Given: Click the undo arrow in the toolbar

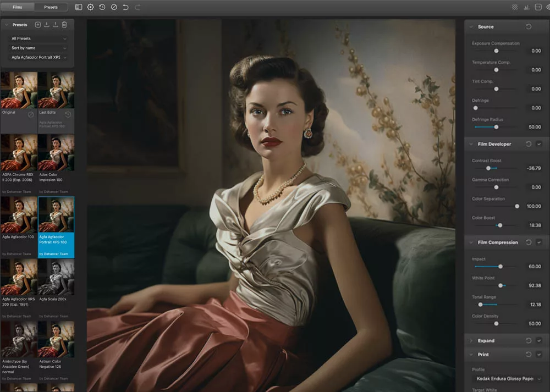Looking at the screenshot, I should (x=125, y=7).
